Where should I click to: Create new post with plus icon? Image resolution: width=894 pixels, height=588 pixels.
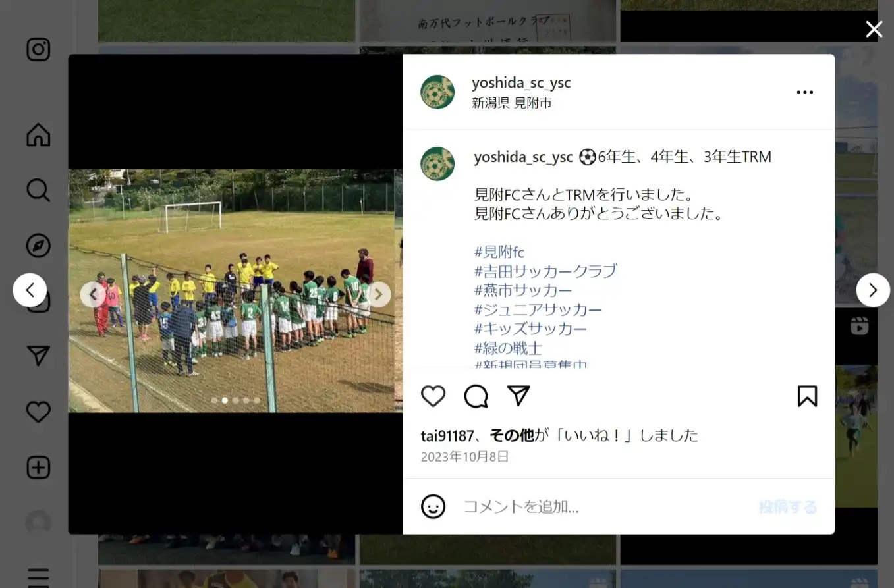[x=38, y=468]
